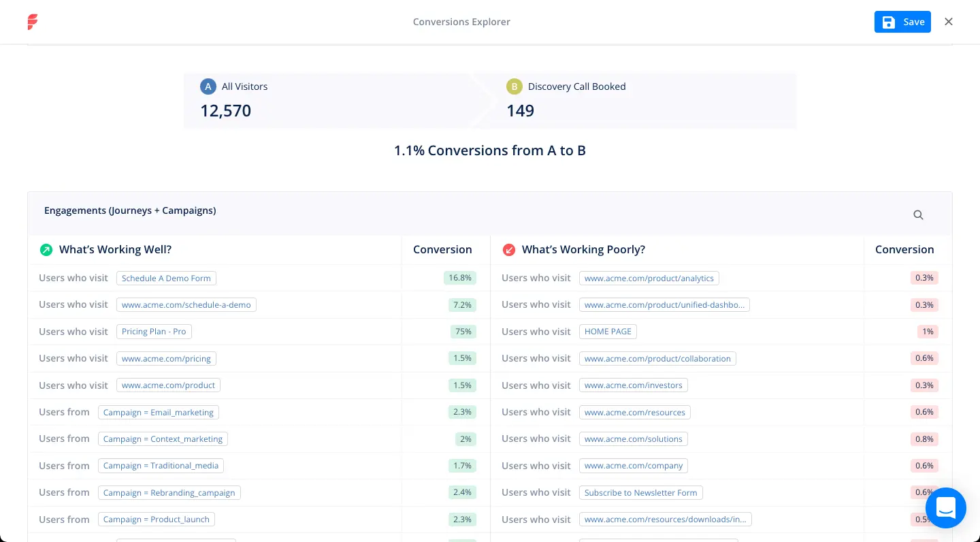Click the www.acme.com/product/analytics tag

click(649, 278)
